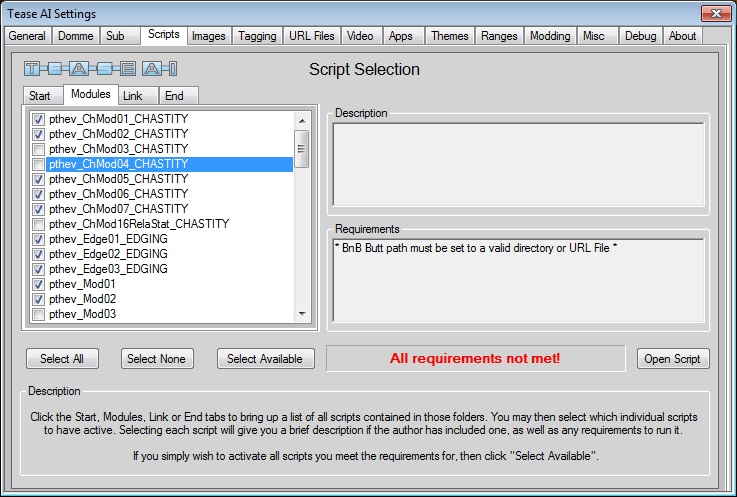Screen dimensions: 737x497
Task: Go to the Ranges tab
Action: tap(499, 36)
